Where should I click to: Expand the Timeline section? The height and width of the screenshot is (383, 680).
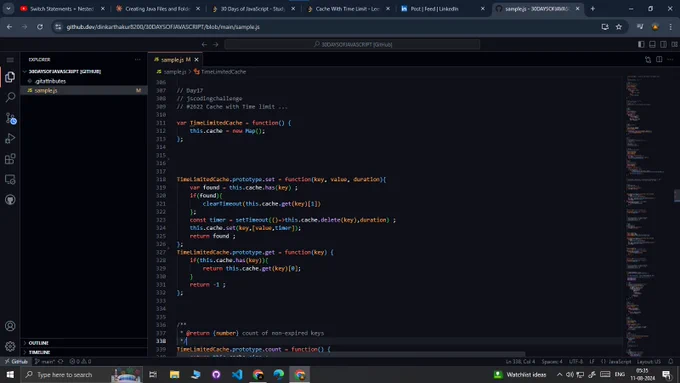84,352
